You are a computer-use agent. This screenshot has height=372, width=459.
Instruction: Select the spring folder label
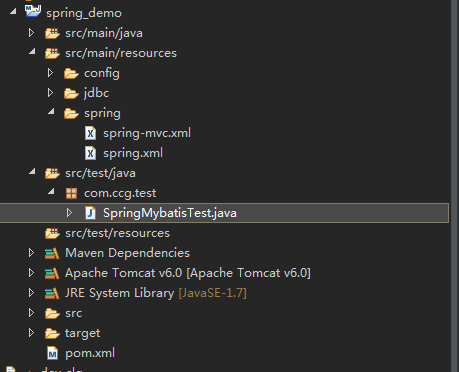point(102,114)
